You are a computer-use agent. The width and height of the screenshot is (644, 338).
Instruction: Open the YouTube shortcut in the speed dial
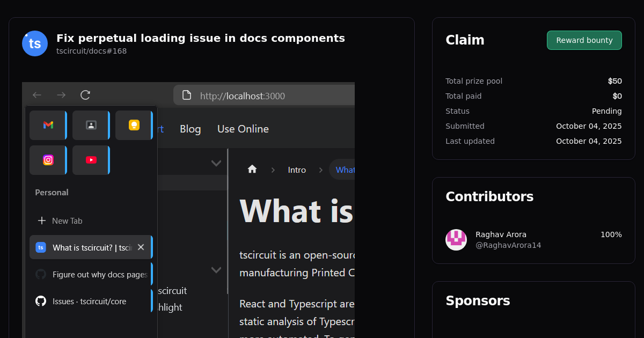pos(91,160)
